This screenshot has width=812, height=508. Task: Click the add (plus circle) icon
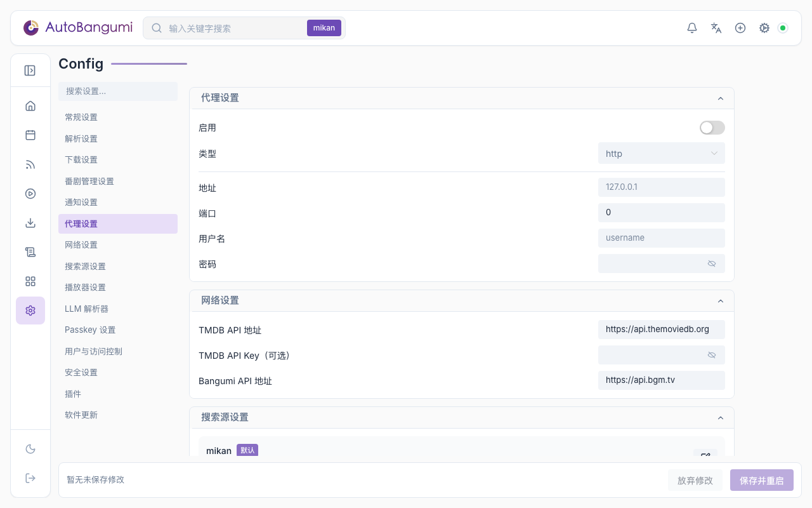tap(740, 28)
